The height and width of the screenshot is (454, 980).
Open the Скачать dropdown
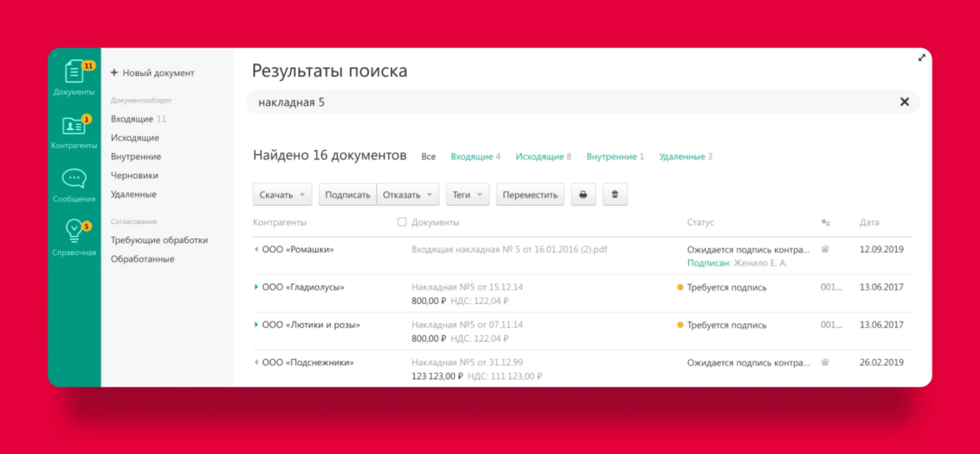click(x=282, y=194)
